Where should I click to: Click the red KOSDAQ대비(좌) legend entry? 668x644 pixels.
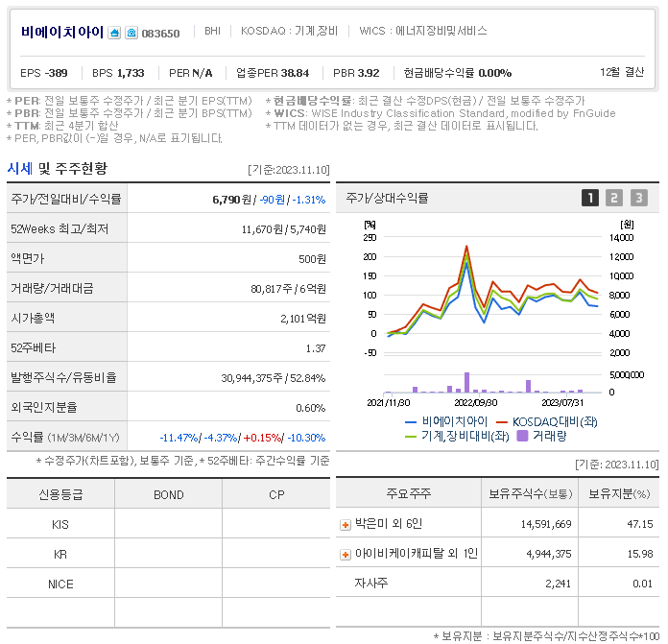click(x=546, y=421)
